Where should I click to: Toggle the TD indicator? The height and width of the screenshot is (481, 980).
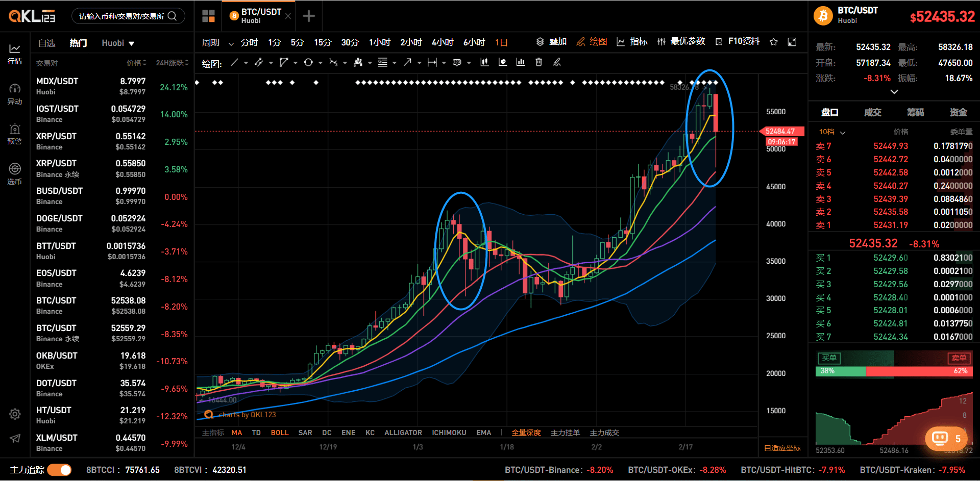[x=256, y=433]
